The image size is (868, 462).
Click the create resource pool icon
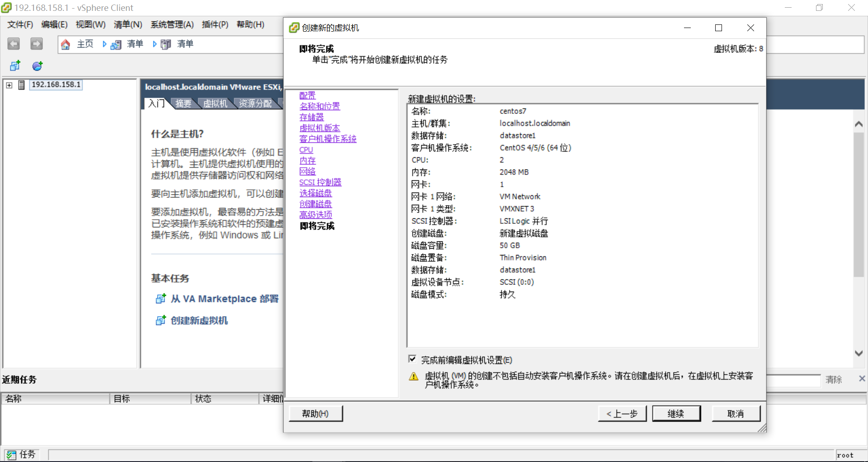click(37, 66)
